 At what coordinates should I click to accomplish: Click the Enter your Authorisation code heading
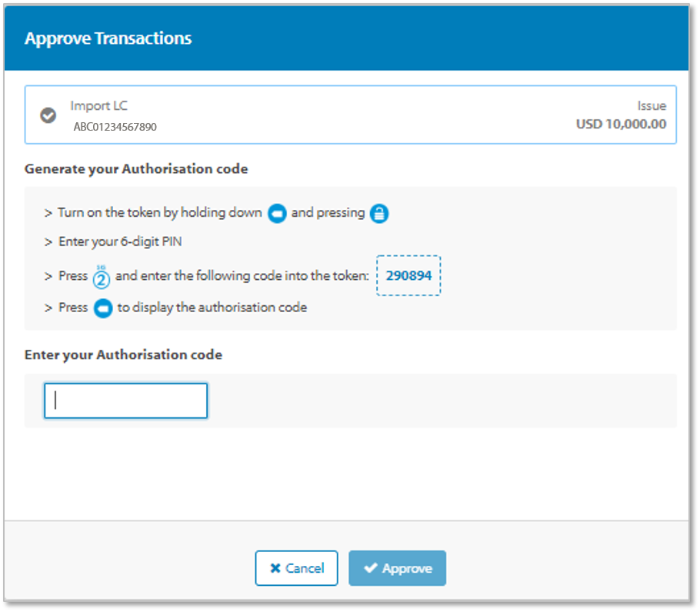pos(123,355)
